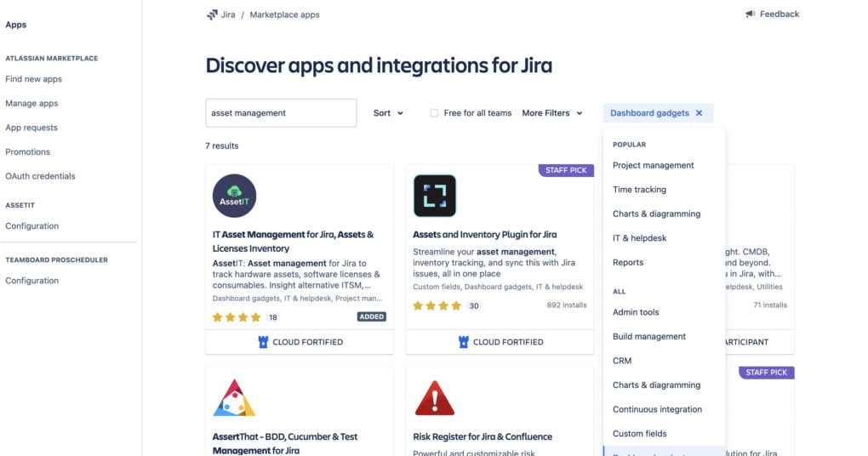The image size is (868, 456).
Task: Click the 18 reviews count
Action: click(x=272, y=317)
